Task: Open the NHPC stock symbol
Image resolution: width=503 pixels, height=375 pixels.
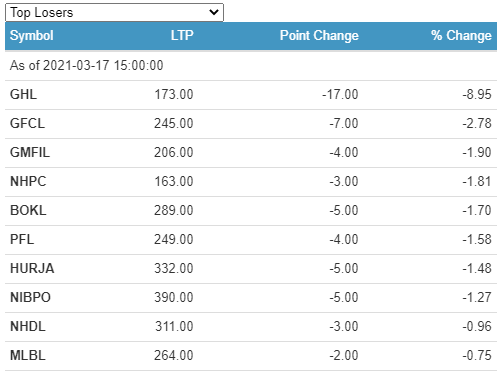Action: 28,181
